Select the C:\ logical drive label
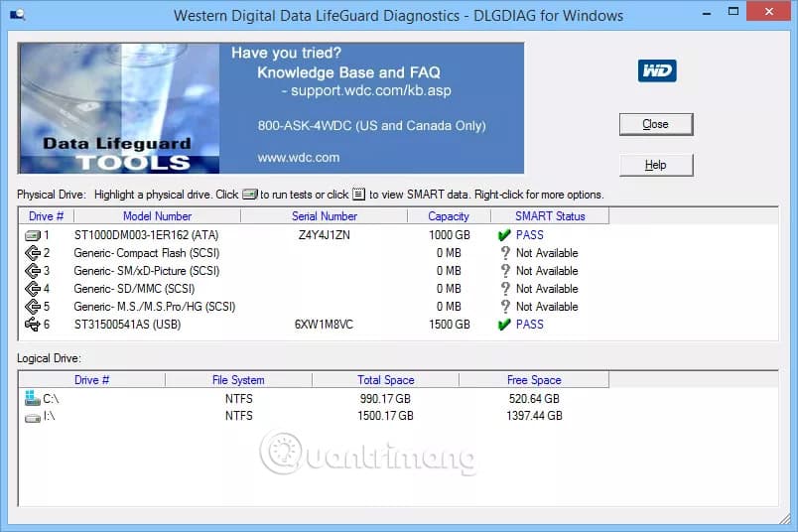This screenshot has height=532, width=798. point(51,399)
